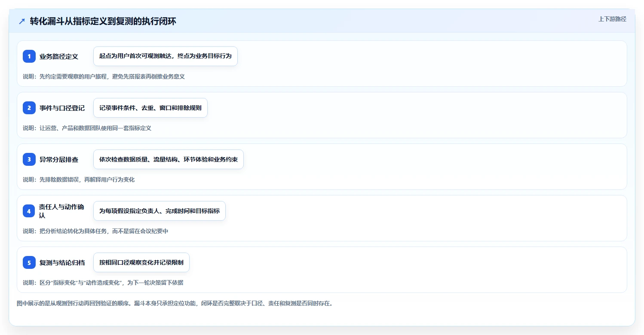Click the step number 2 badge
This screenshot has height=335, width=644.
(29, 108)
